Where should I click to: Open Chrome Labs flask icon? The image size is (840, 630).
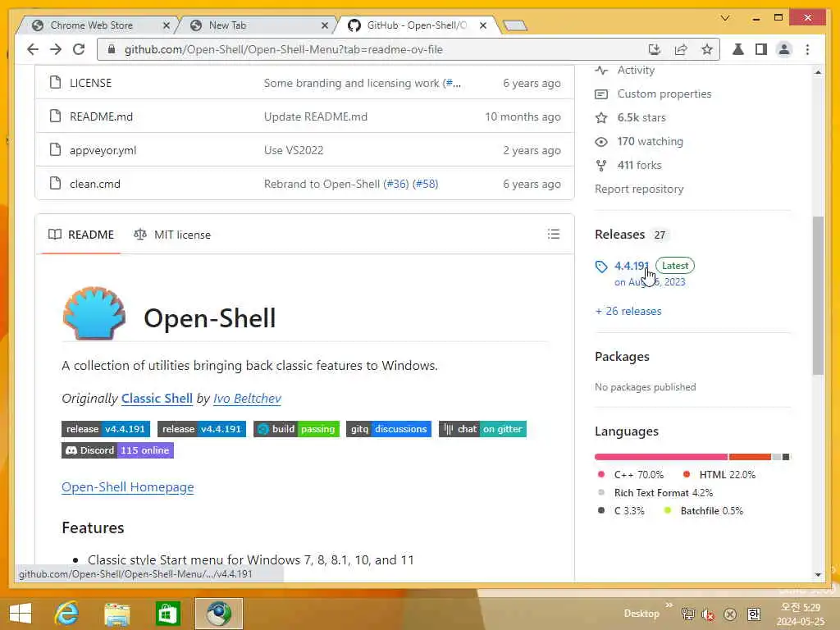pyautogui.click(x=737, y=49)
